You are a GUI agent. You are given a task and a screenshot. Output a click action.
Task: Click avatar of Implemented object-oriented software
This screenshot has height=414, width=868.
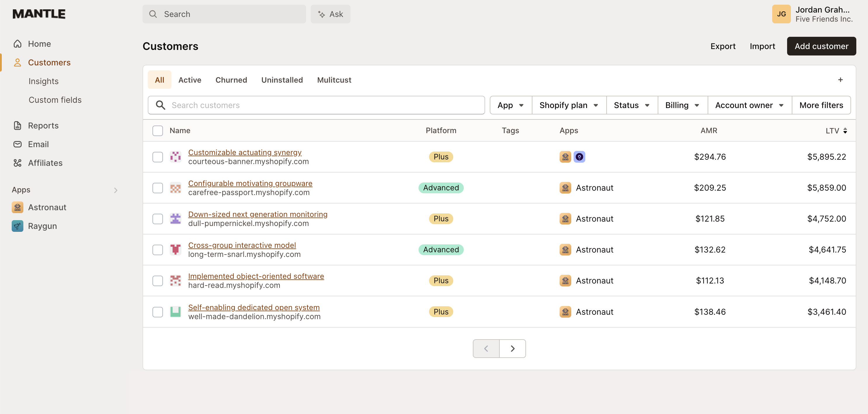175,281
